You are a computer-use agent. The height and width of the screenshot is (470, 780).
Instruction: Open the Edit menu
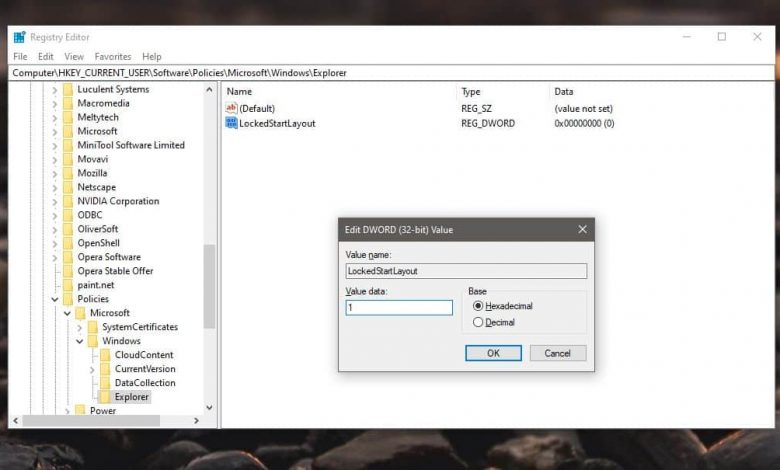tap(46, 57)
